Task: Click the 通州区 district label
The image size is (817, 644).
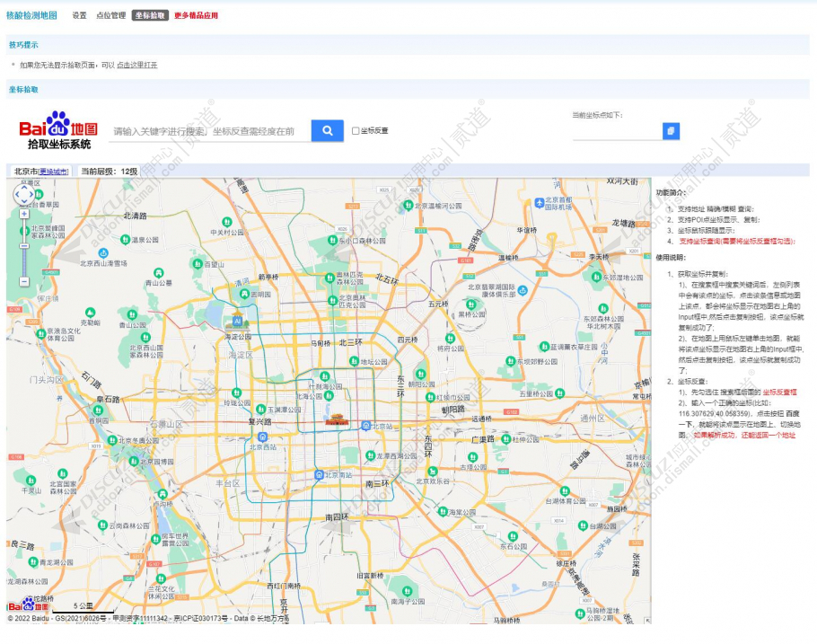Action: [593, 419]
